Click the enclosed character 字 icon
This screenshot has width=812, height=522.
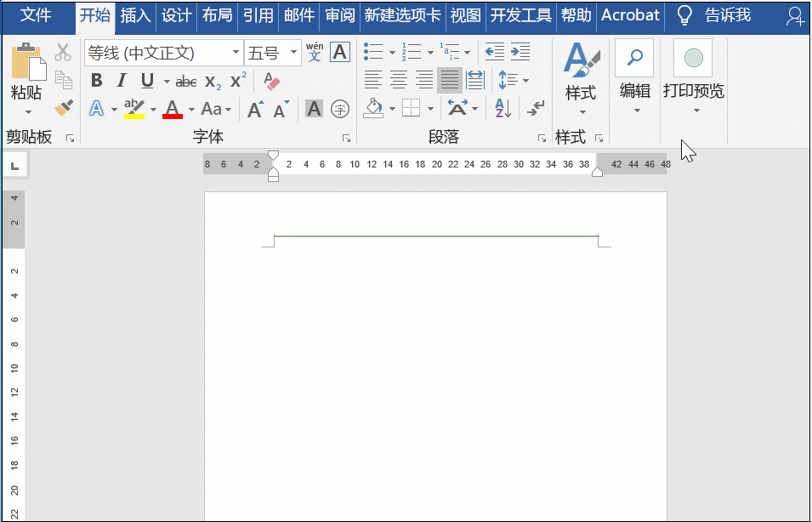[340, 109]
